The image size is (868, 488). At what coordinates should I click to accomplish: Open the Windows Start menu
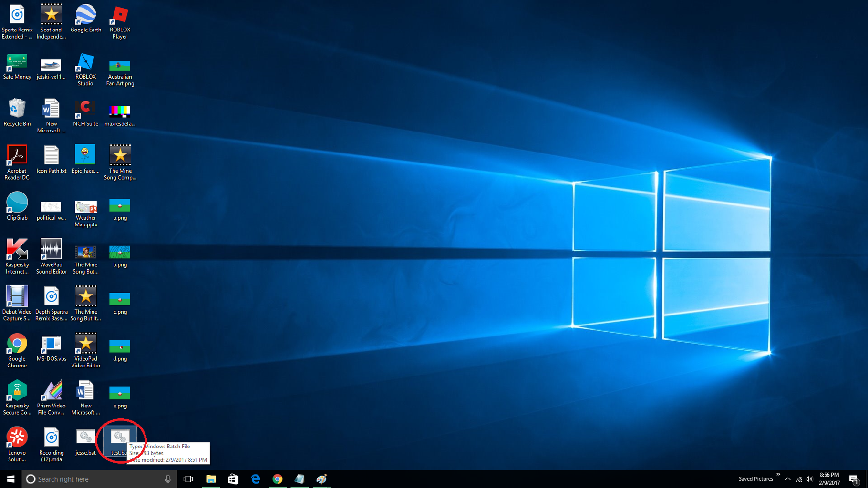point(10,479)
